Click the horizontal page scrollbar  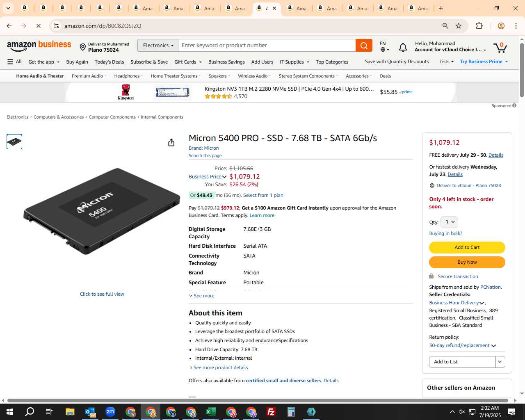pos(258,400)
